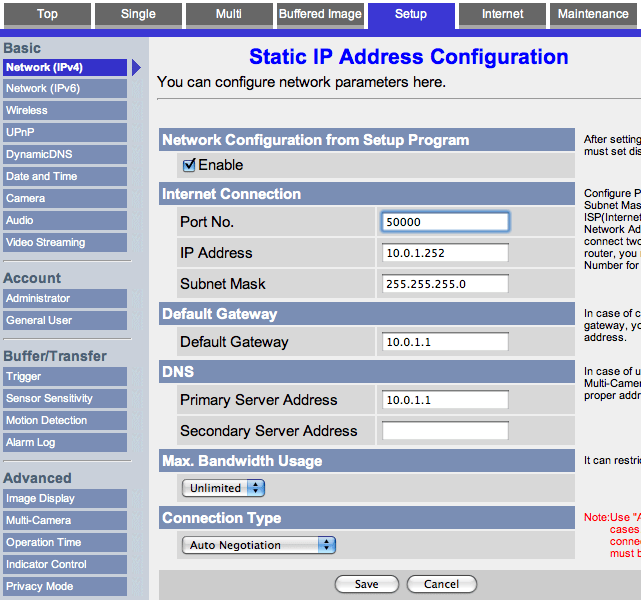Open Administrator account page
Screen dimensions: 641x600
(65, 298)
